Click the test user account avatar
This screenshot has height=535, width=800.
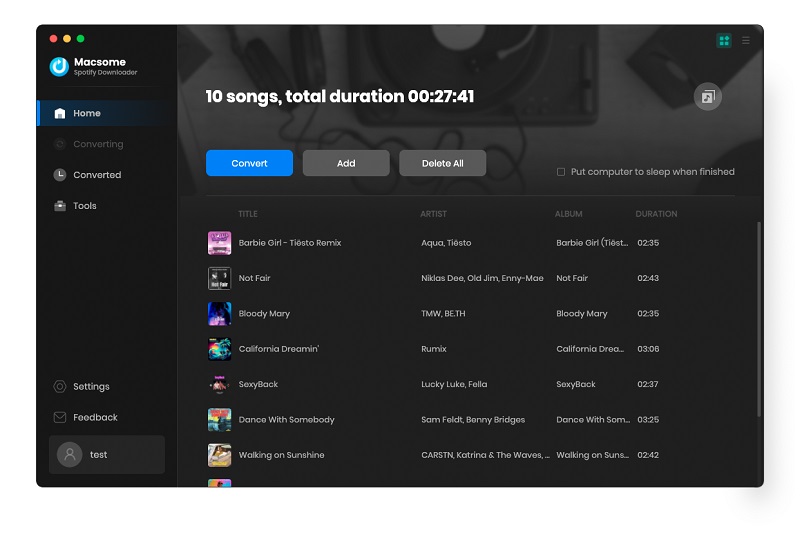[70, 454]
